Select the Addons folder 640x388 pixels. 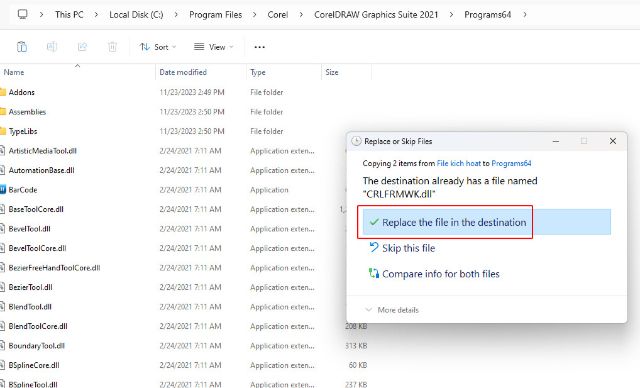[22, 92]
